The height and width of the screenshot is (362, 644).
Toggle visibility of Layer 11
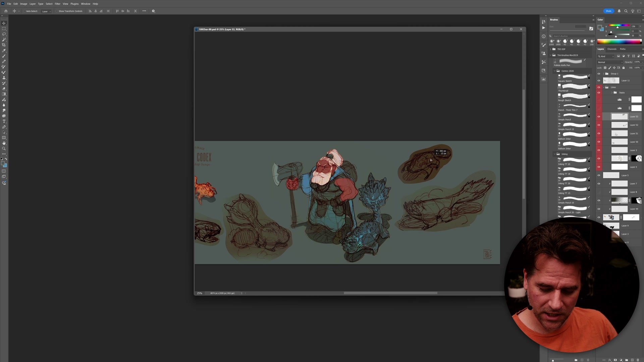tap(599, 80)
